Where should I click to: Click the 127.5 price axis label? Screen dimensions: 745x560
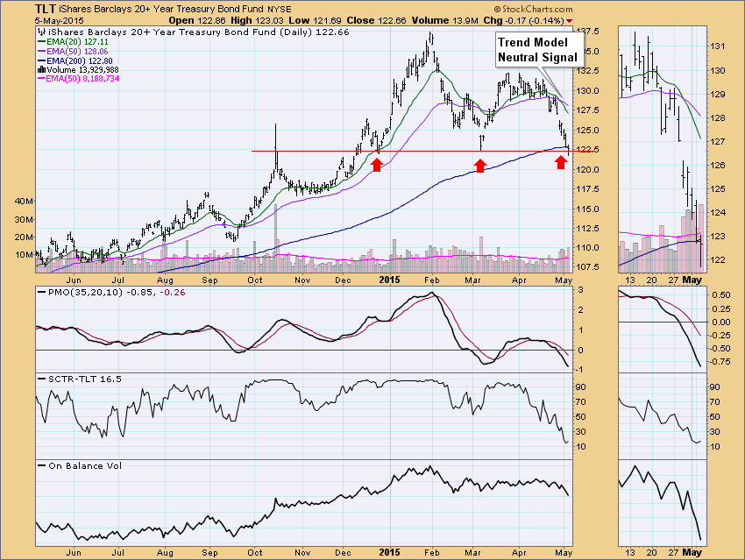(586, 110)
